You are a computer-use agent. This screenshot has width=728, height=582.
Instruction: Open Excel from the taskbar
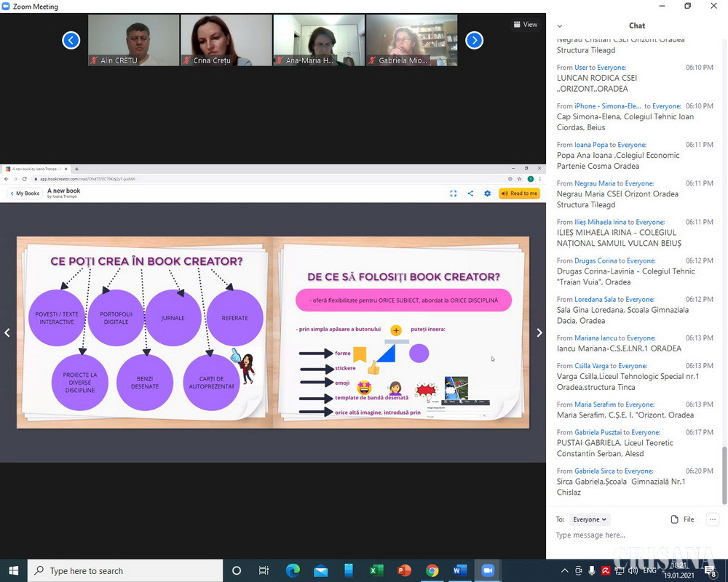[376, 571]
